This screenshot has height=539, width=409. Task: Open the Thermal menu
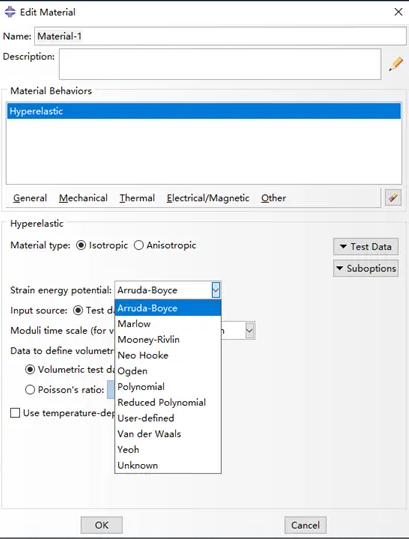tap(137, 198)
